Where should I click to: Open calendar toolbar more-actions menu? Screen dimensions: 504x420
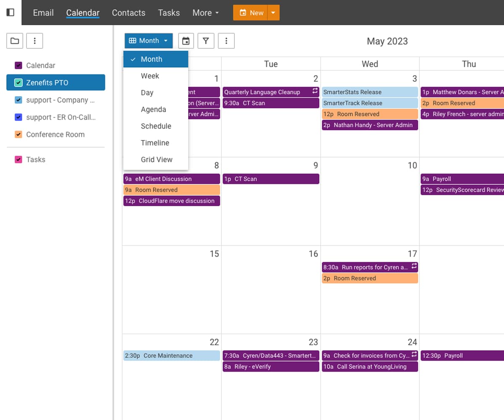[x=226, y=41]
